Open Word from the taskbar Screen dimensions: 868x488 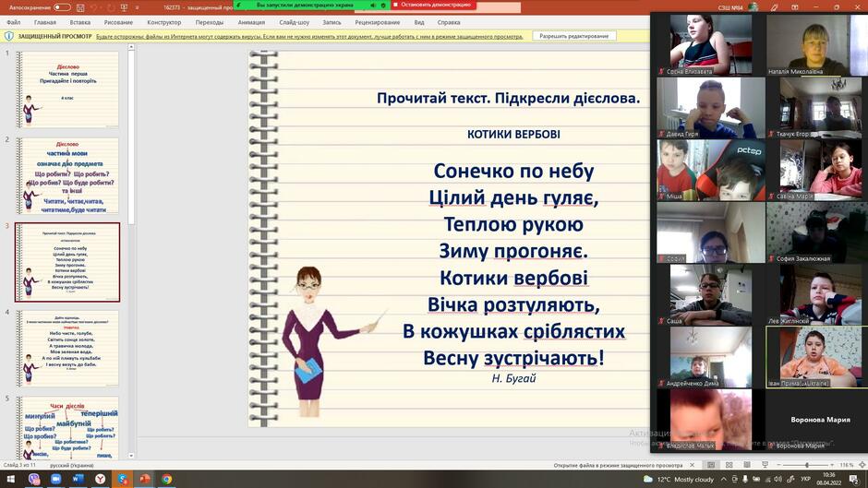[78, 479]
